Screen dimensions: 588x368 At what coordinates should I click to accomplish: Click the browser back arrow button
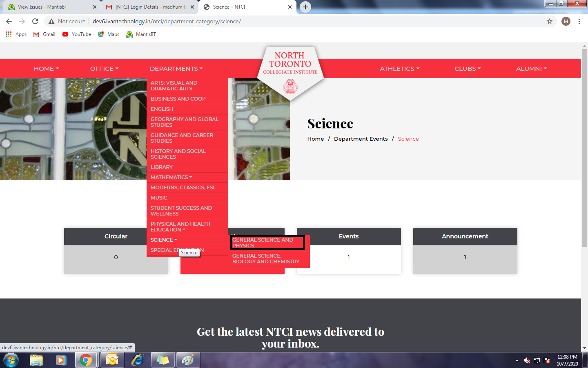tap(9, 21)
